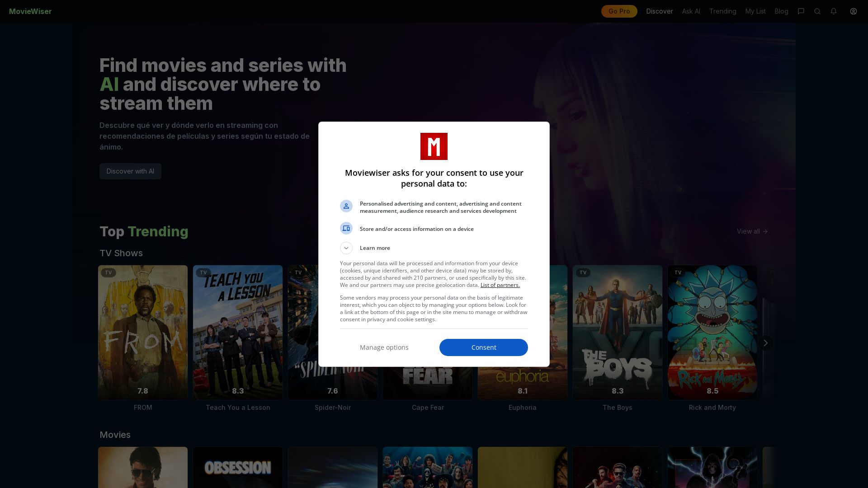Open the Blog nav item

pyautogui.click(x=781, y=11)
